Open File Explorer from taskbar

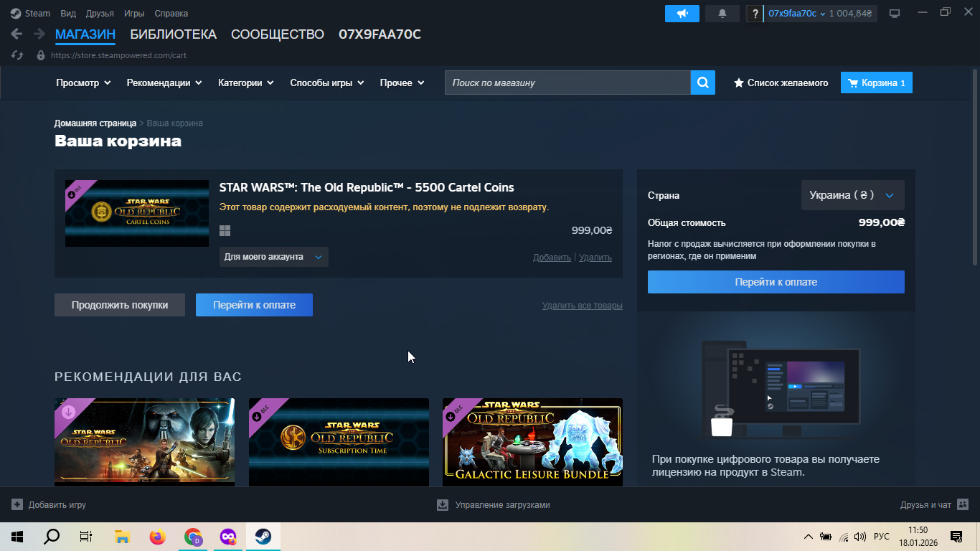[122, 536]
